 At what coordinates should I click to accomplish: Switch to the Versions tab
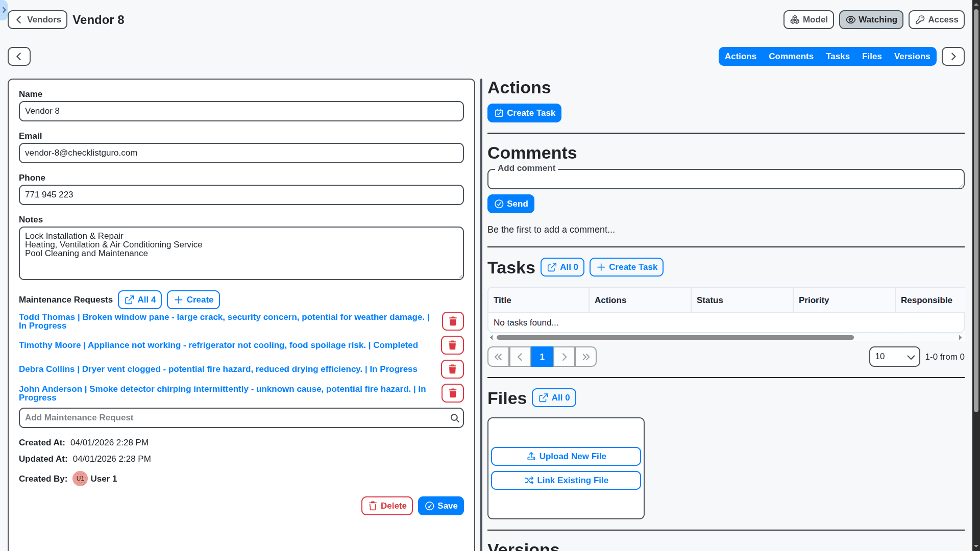pos(912,57)
